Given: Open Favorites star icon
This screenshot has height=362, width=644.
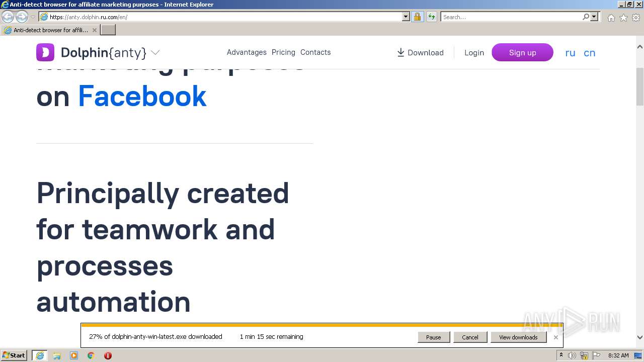Looking at the screenshot, I should pyautogui.click(x=623, y=18).
